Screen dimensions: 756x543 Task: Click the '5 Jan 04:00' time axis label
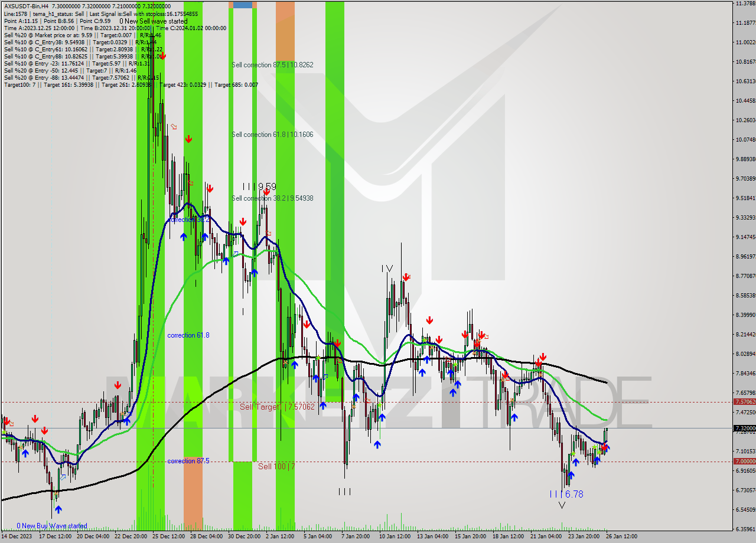tap(318, 537)
